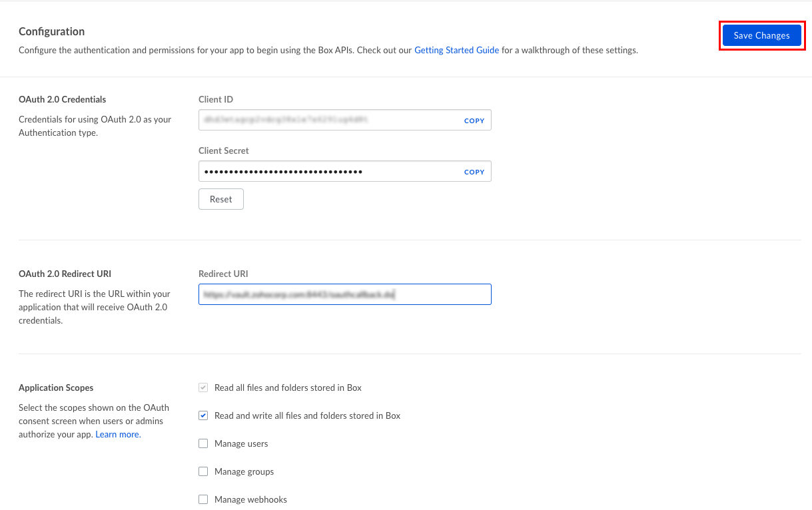812x510 pixels.
Task: Click the 'Client ID' field label
Action: pyautogui.click(x=216, y=99)
